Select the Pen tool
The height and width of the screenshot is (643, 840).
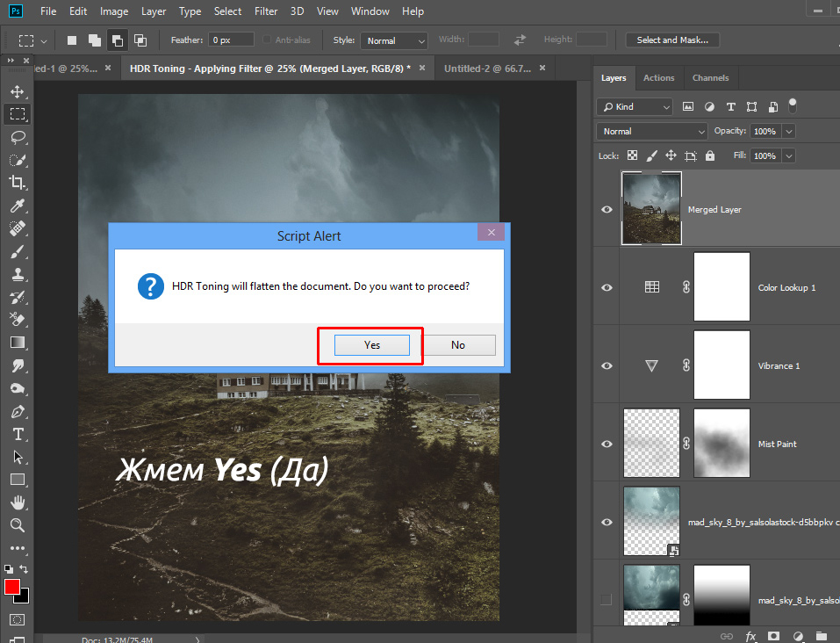point(18,411)
